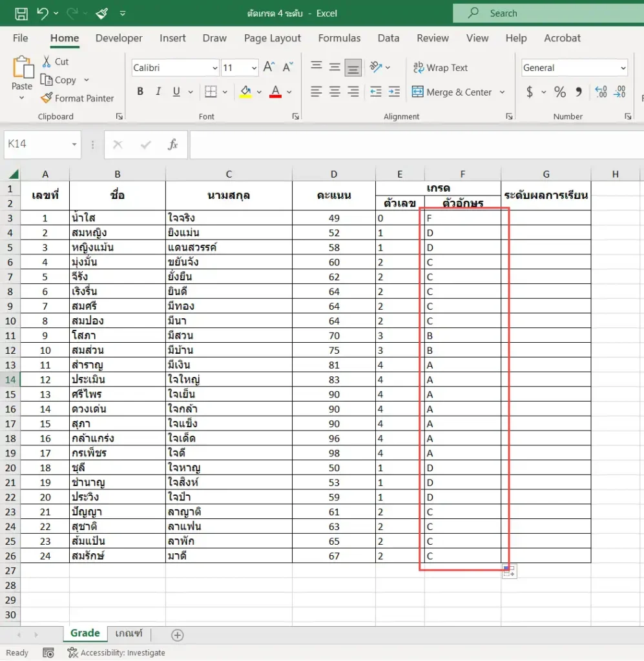Click the Increase Indent icon
The image size is (644, 661).
coord(394,92)
